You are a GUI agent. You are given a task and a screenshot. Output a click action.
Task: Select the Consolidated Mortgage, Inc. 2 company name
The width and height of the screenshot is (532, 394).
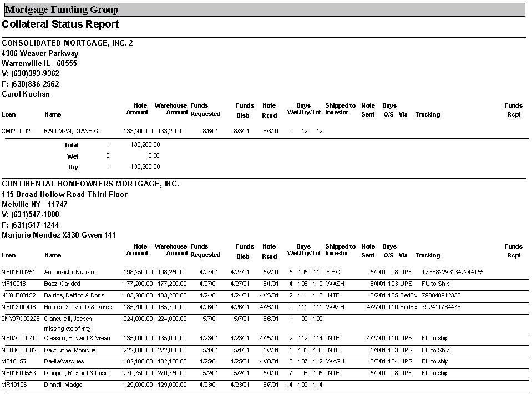pyautogui.click(x=67, y=43)
